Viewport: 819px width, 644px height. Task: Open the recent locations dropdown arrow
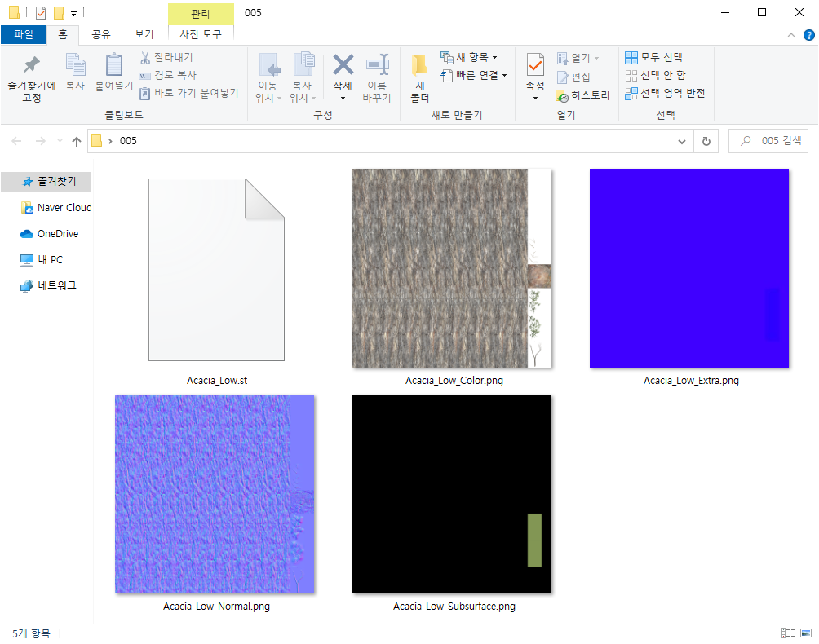pyautogui.click(x=60, y=141)
